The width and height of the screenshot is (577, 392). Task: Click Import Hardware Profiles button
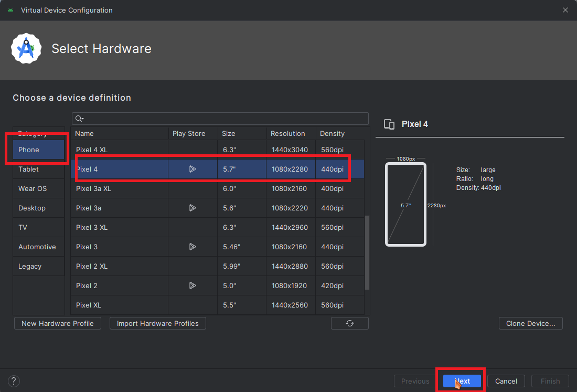click(157, 323)
